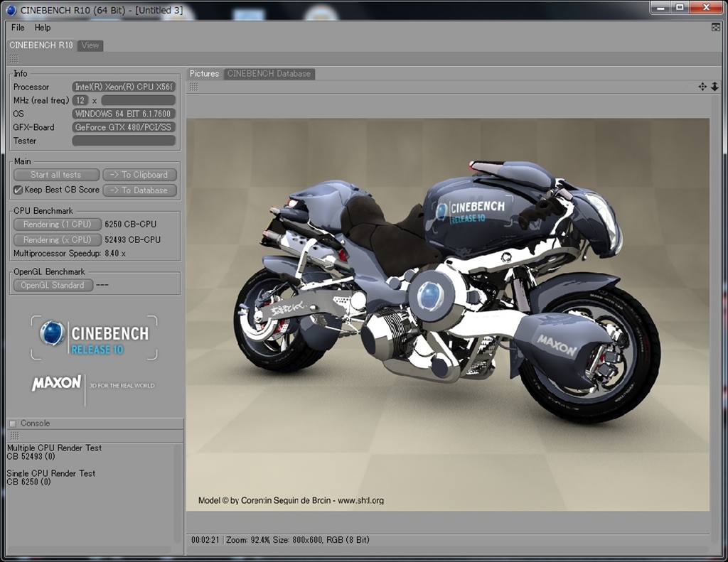
Task: Click the picture viewer move/pan icon
Action: (x=702, y=87)
